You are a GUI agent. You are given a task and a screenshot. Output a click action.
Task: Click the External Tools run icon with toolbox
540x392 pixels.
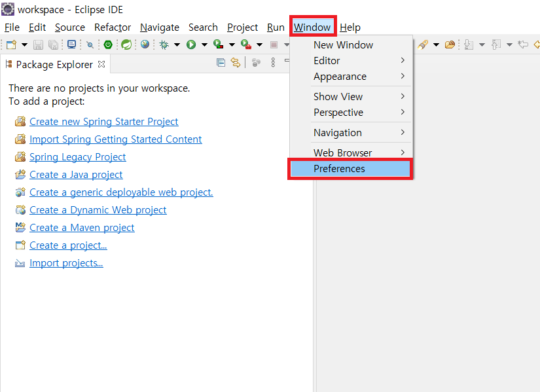point(246,44)
